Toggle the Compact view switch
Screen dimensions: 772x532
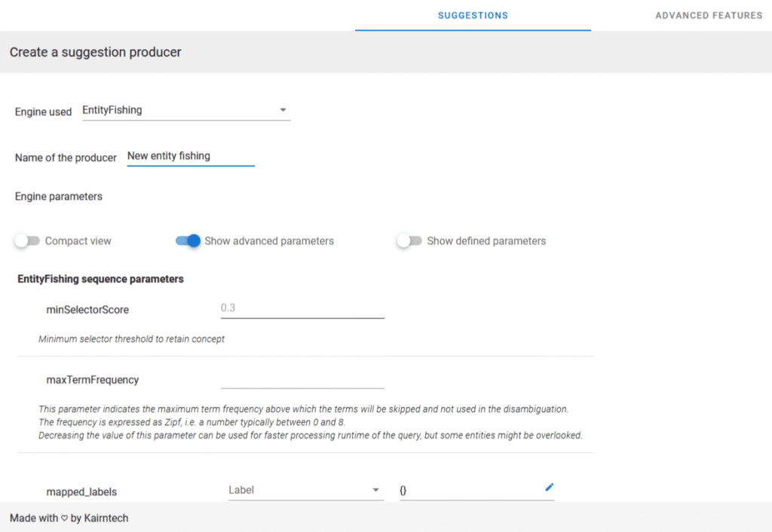coord(27,241)
